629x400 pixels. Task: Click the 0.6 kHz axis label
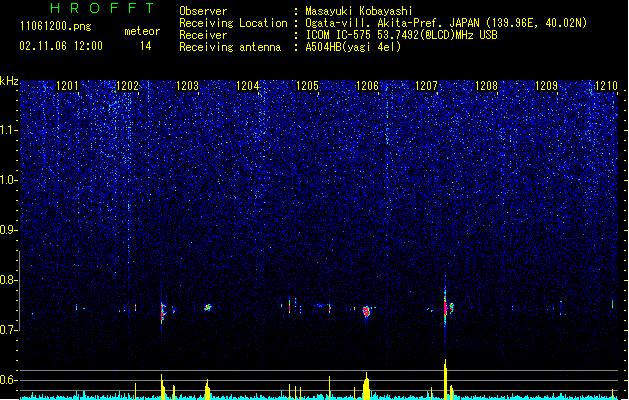(x=8, y=380)
